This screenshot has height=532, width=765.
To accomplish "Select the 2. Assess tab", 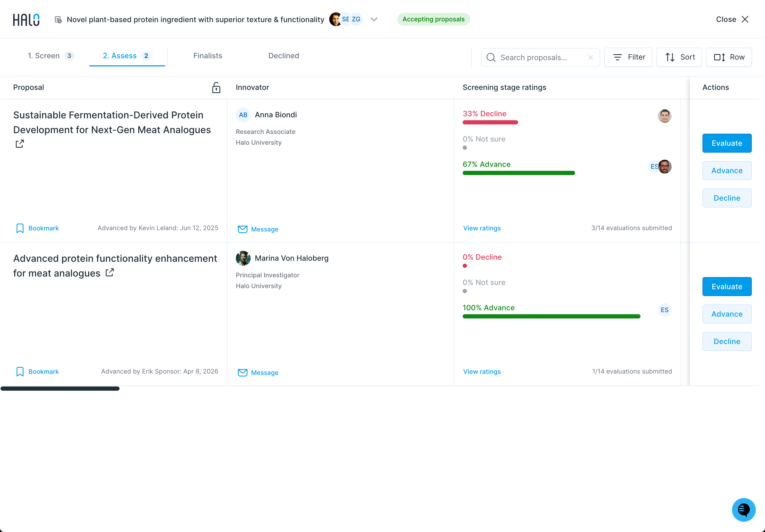I will pos(127,56).
